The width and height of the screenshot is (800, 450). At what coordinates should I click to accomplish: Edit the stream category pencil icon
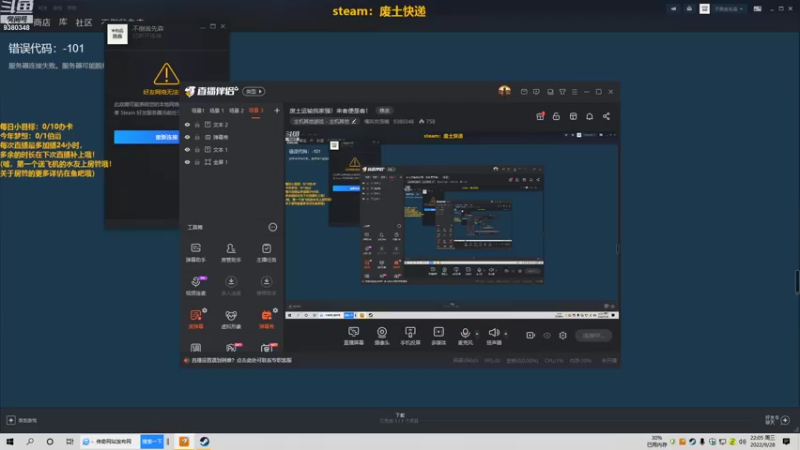354,121
